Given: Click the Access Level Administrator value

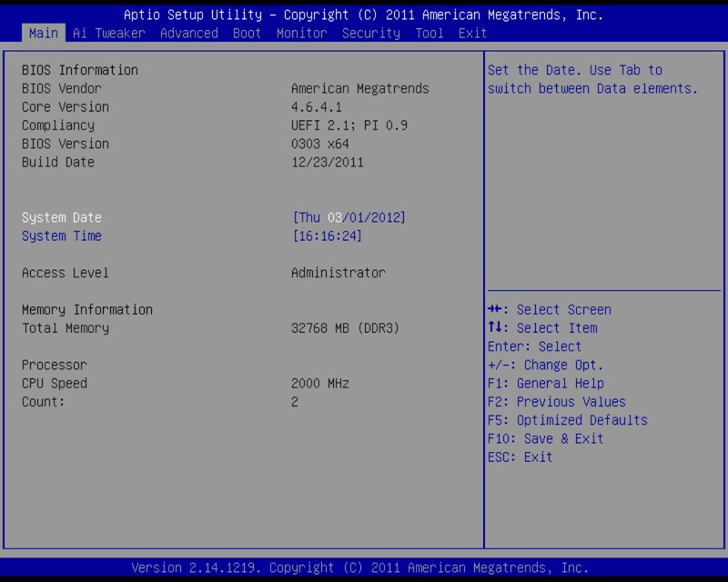Looking at the screenshot, I should point(338,273).
